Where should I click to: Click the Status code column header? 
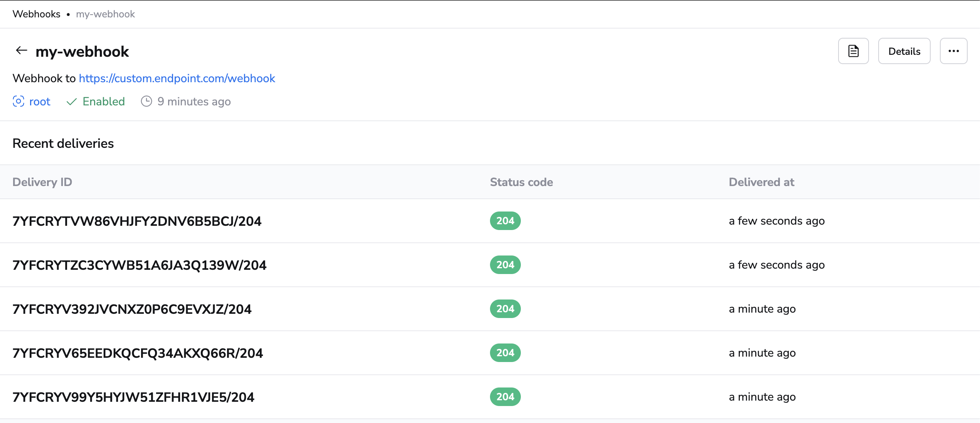click(x=521, y=182)
